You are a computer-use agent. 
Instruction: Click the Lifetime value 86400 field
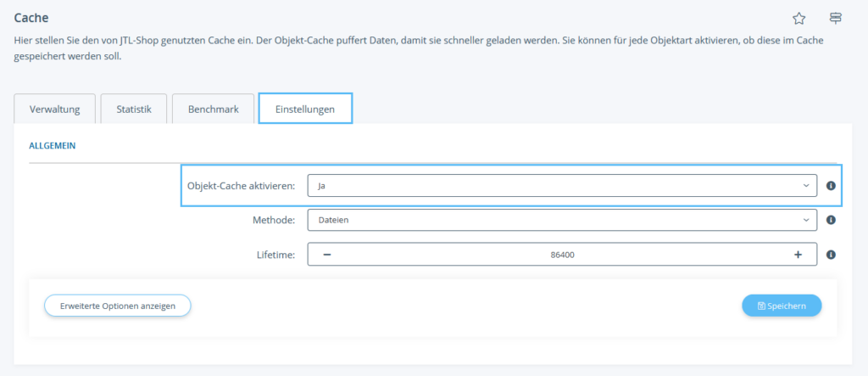(562, 255)
